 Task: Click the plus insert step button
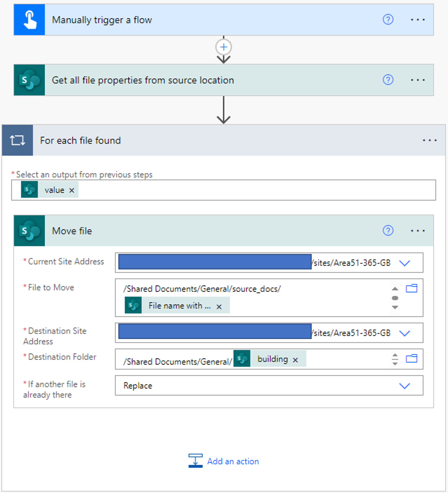coord(224,47)
